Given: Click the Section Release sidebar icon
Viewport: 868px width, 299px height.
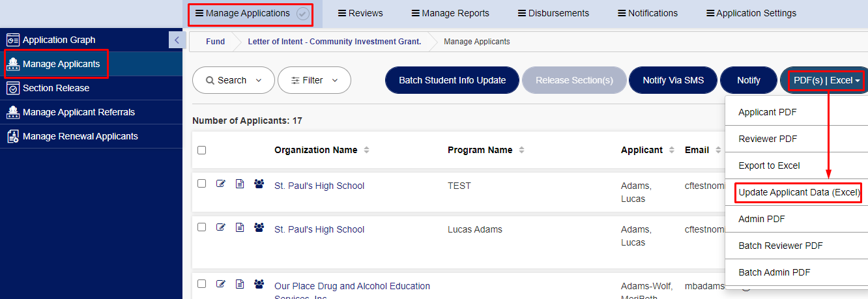Looking at the screenshot, I should [x=13, y=88].
